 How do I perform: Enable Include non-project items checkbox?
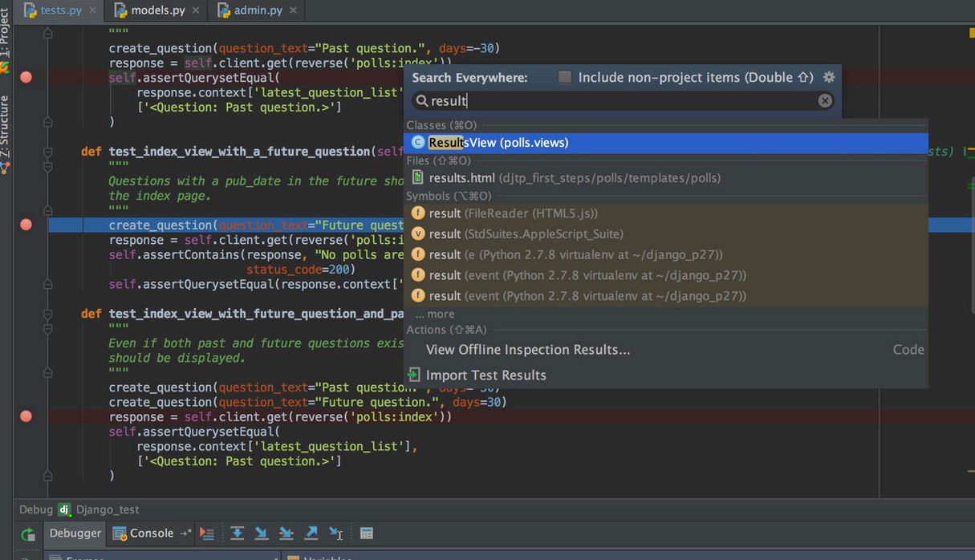click(x=565, y=77)
